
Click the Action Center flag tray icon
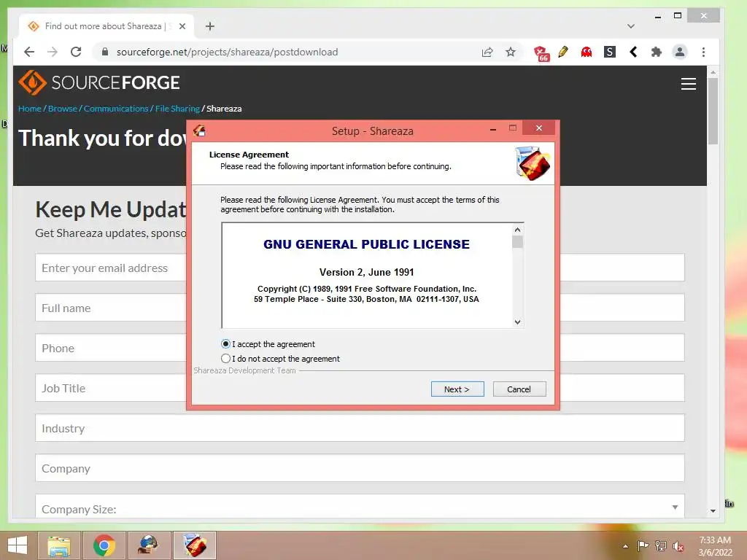(643, 545)
